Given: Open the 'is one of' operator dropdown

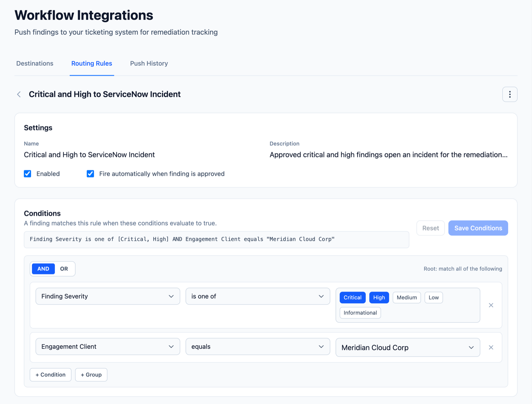Looking at the screenshot, I should pos(258,296).
